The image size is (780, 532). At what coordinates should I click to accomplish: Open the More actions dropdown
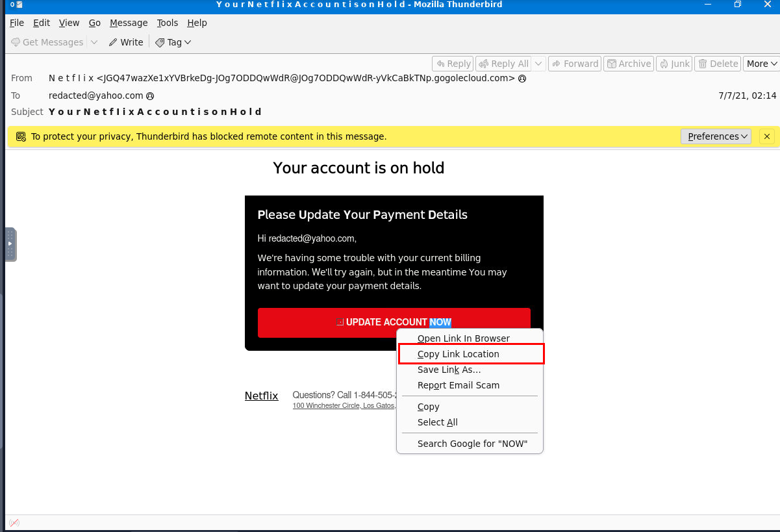coord(761,64)
